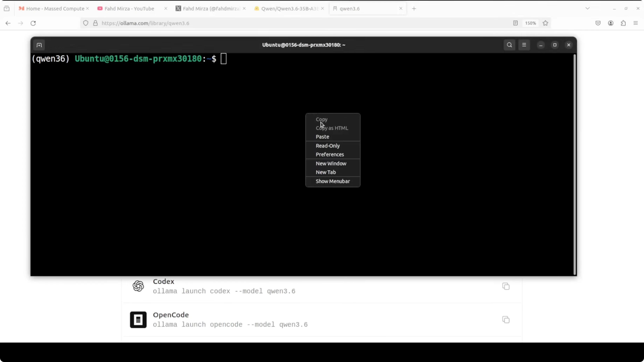Open a new browser tab
The height and width of the screenshot is (362, 644).
[414, 9]
